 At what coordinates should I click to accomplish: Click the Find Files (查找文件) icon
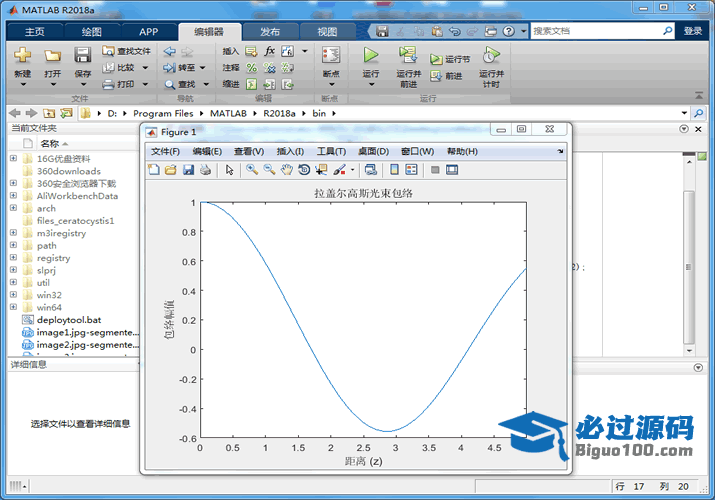108,51
